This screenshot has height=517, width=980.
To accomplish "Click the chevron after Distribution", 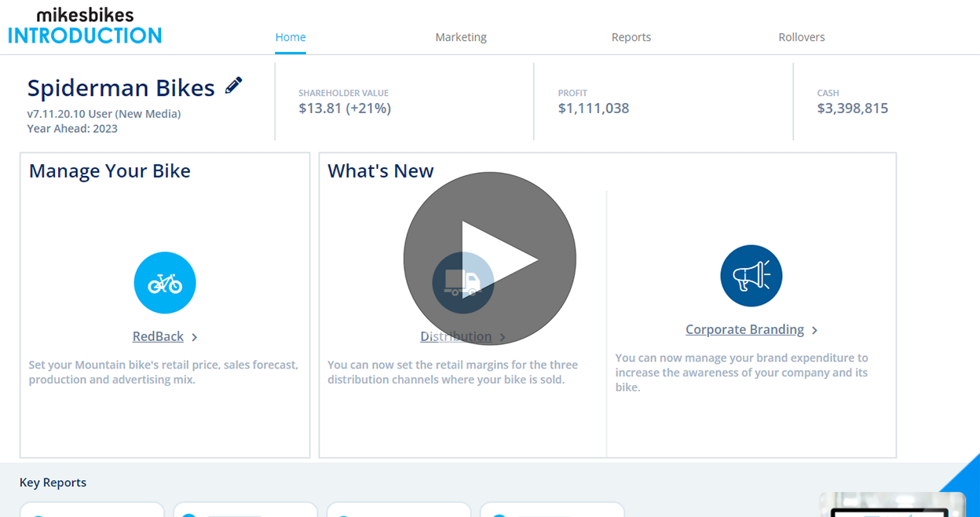I will [x=503, y=337].
